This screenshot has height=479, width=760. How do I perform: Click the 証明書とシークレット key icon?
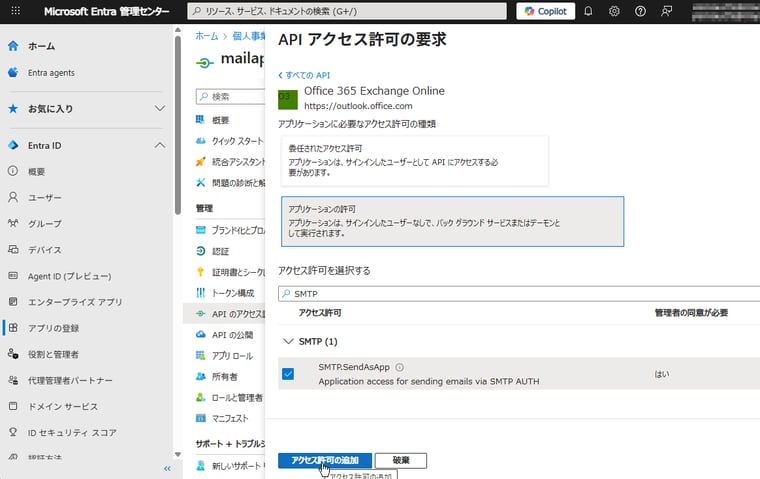(x=200, y=272)
